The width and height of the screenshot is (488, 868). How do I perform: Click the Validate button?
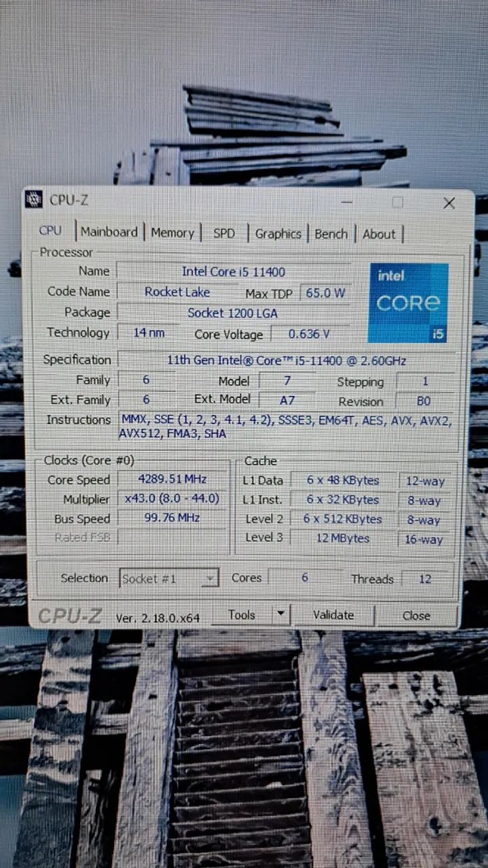[333, 615]
